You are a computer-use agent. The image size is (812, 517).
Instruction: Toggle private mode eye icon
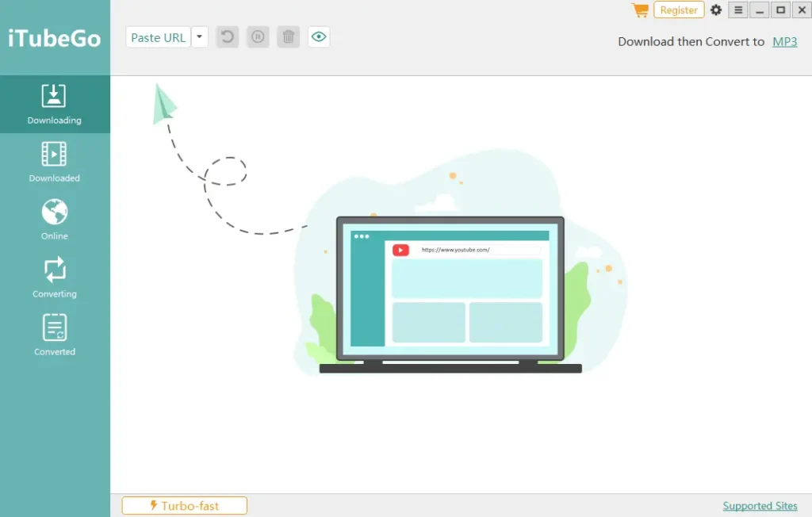[319, 37]
